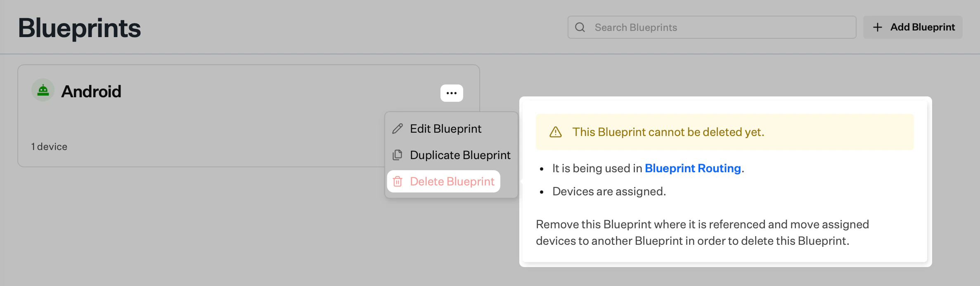The height and width of the screenshot is (286, 980).
Task: Click the Android robot icon
Action: point(43,90)
